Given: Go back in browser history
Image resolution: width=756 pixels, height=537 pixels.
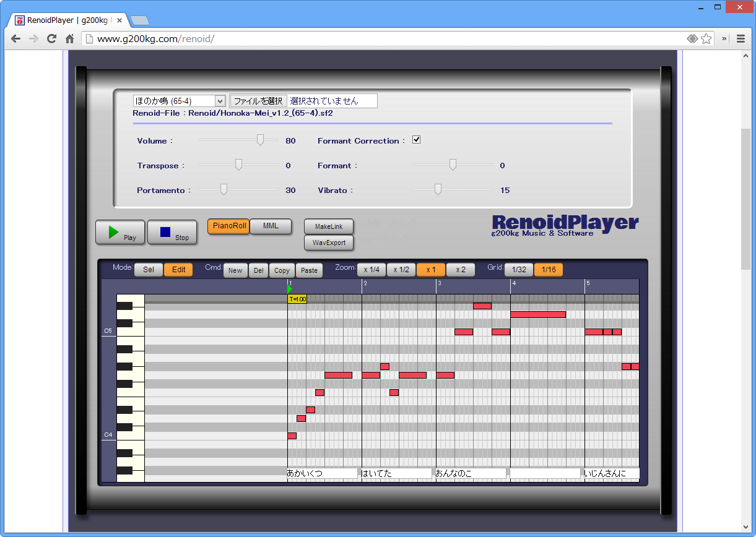Looking at the screenshot, I should pos(15,38).
